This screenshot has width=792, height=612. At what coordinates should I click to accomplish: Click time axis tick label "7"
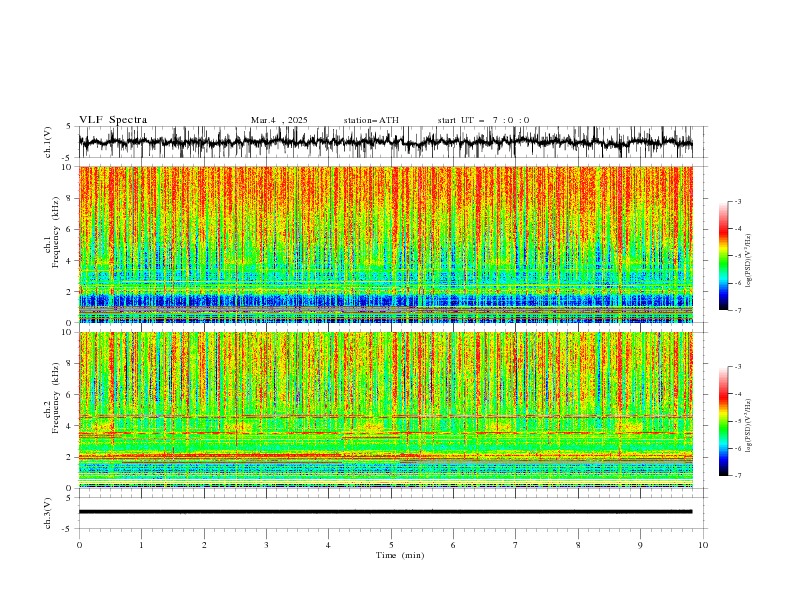(516, 545)
